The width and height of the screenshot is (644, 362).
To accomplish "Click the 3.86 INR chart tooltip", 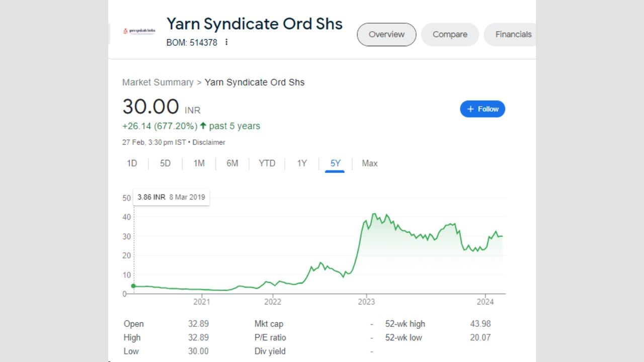I will click(171, 197).
